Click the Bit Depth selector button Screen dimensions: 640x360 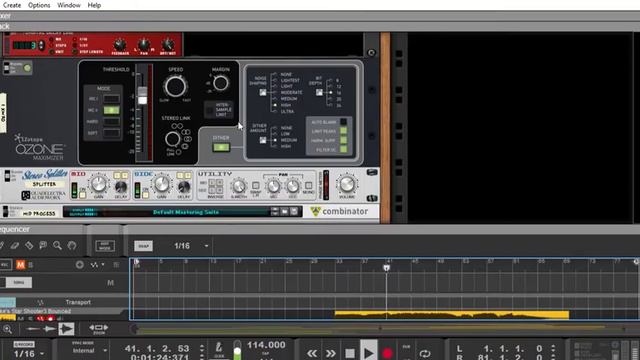tap(319, 93)
